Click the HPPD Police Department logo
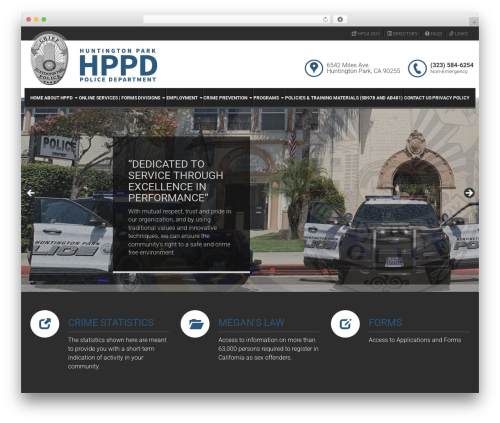The image size is (500, 423). pos(118,65)
